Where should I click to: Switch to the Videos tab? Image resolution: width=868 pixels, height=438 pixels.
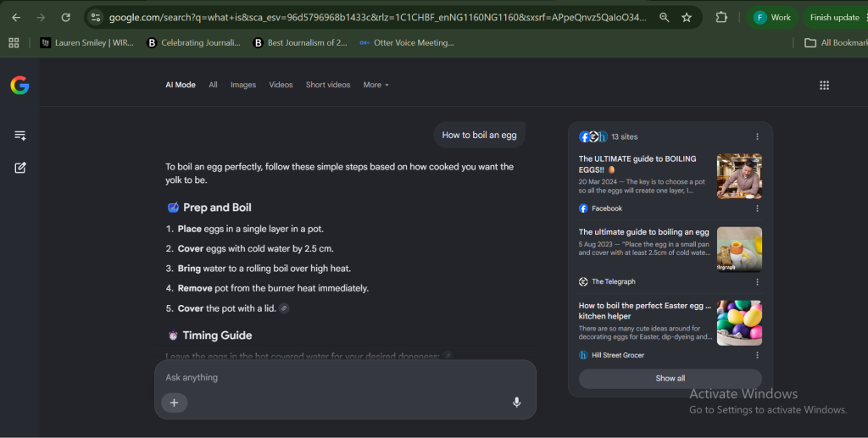pos(281,85)
